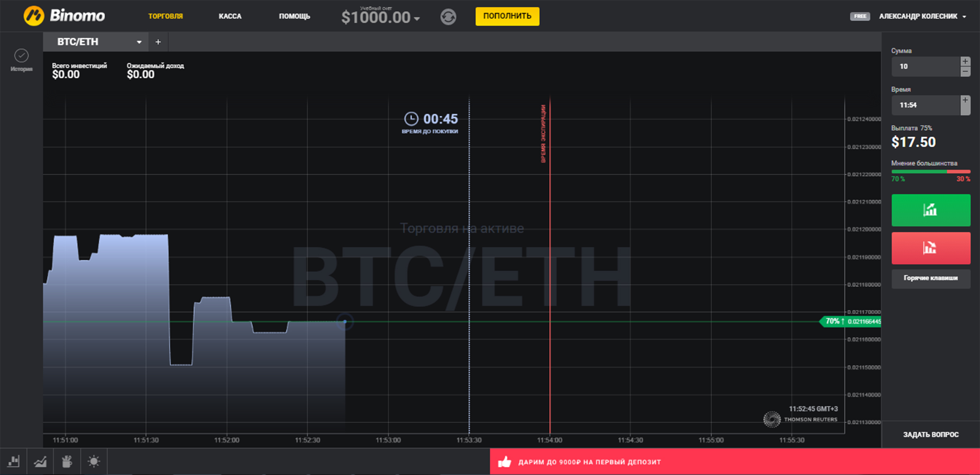Click the Сумма input field showing 10

point(925,67)
